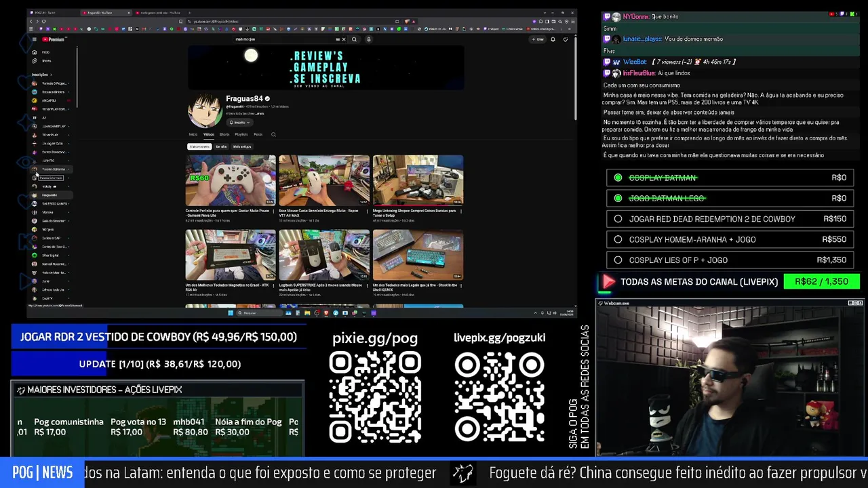Click the browser address bar

tap(292, 22)
